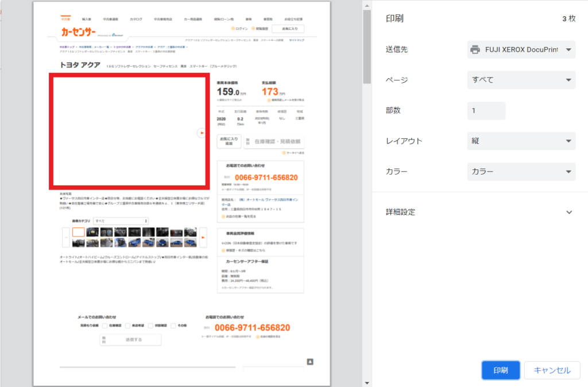Expand the 詳細設定 section
588x387 pixels.
(569, 212)
